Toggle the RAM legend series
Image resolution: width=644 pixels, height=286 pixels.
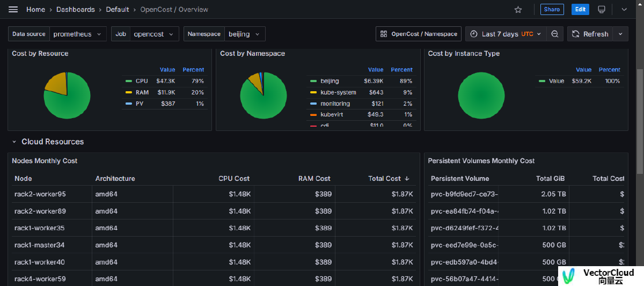(142, 92)
